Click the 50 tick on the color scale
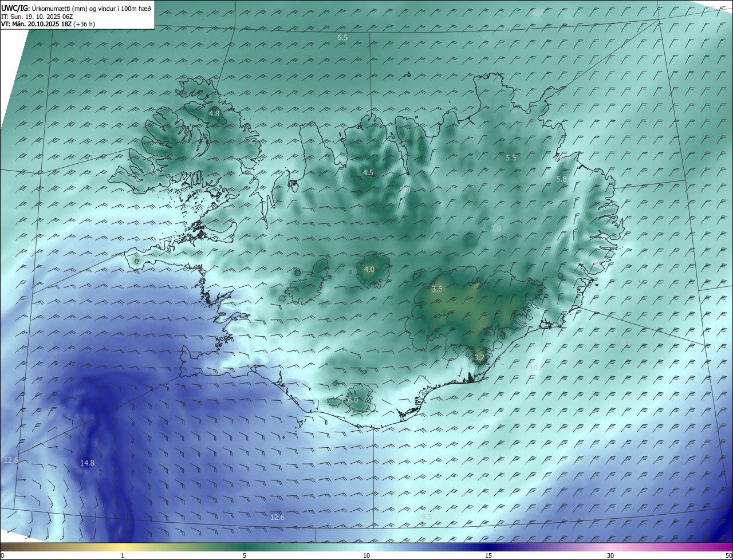The image size is (733, 560). (x=728, y=555)
